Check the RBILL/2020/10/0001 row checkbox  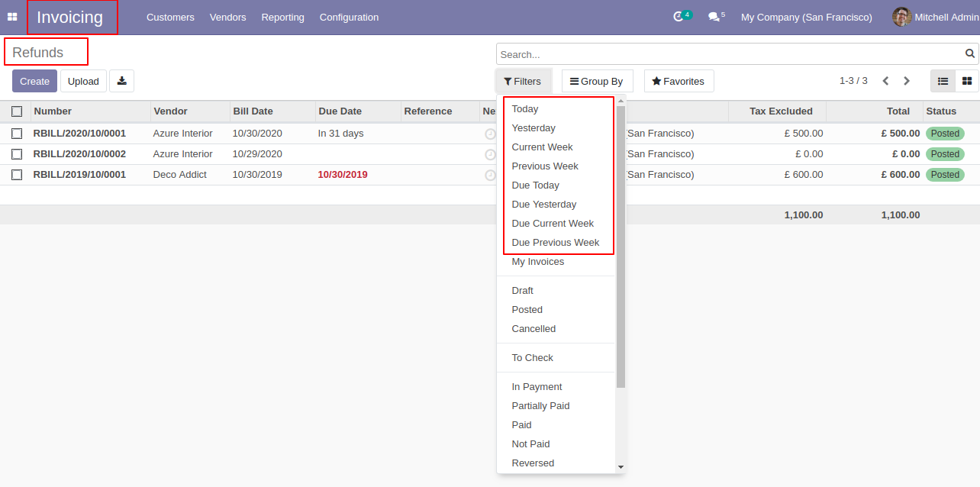coord(17,134)
